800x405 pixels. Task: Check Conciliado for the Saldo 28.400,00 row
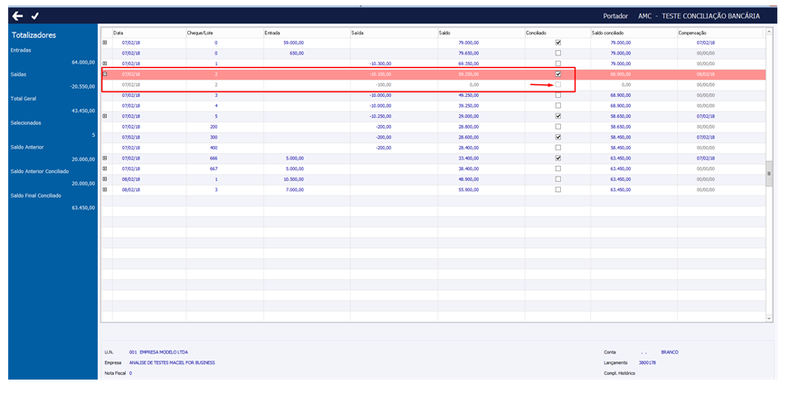coord(558,147)
